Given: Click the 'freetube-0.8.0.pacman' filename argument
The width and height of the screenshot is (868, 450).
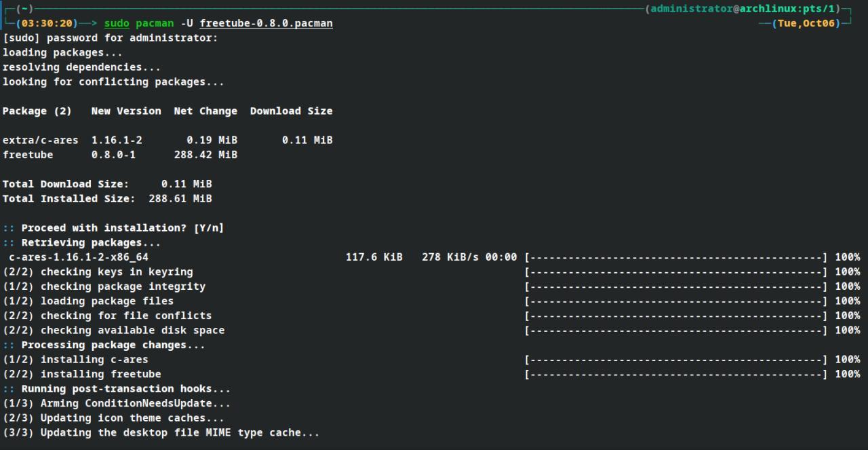Looking at the screenshot, I should (267, 24).
